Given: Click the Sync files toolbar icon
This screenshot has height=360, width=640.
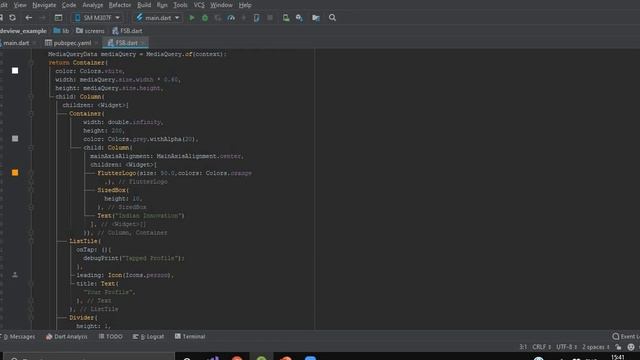Looking at the screenshot, I should (x=13, y=18).
